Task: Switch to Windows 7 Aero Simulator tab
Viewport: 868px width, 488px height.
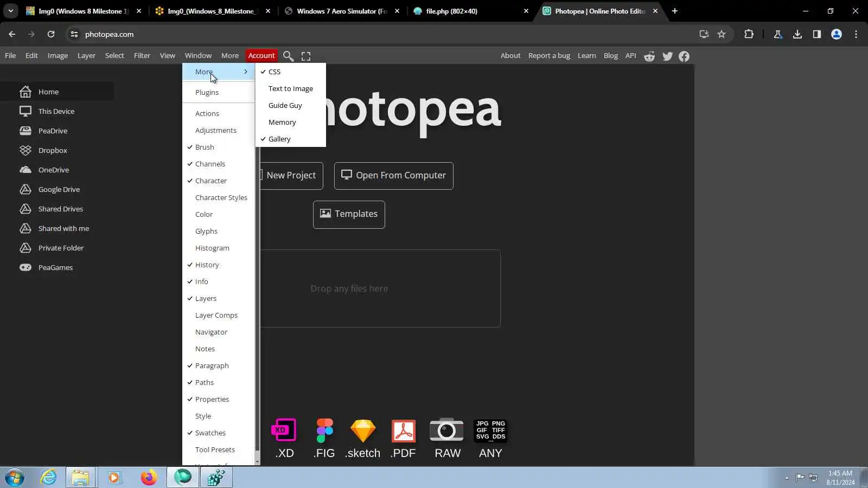Action: (x=342, y=11)
